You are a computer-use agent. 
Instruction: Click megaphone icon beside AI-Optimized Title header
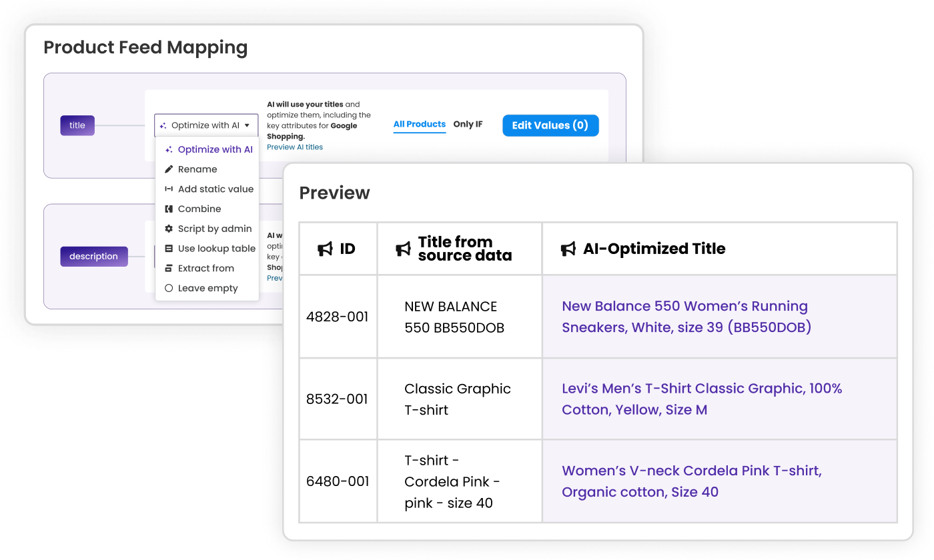(568, 249)
